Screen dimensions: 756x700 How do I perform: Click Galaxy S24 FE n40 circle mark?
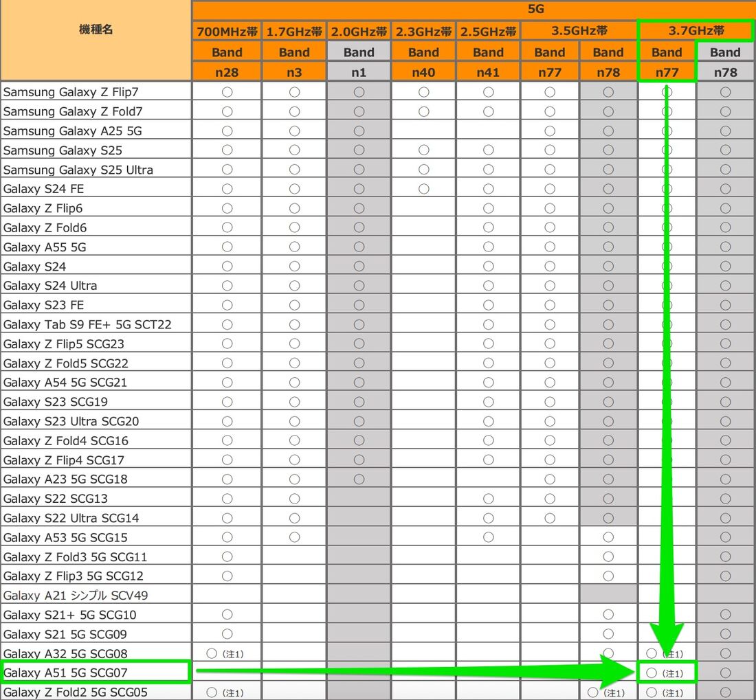click(x=423, y=188)
